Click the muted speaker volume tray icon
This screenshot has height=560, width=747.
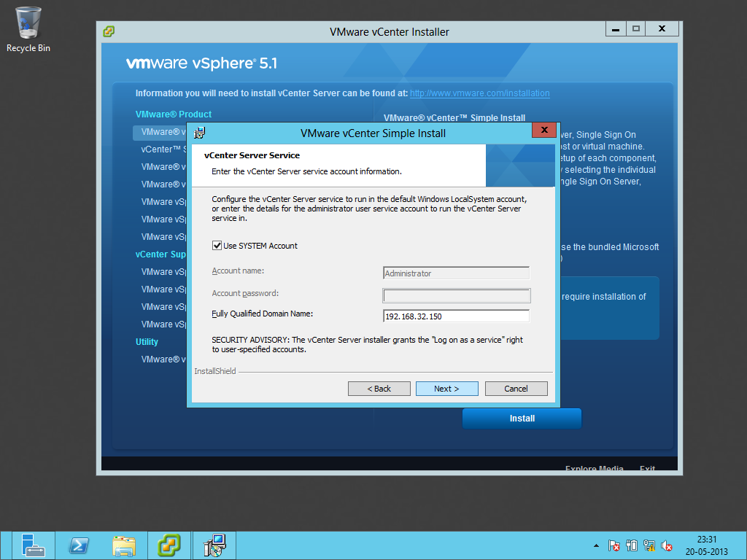(x=667, y=545)
